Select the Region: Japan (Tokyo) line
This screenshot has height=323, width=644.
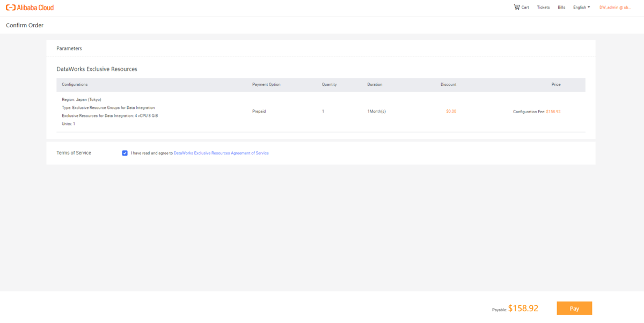click(82, 99)
